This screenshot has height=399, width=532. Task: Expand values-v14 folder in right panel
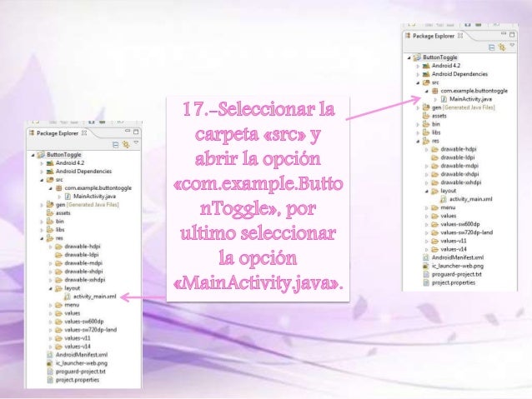[x=426, y=250]
